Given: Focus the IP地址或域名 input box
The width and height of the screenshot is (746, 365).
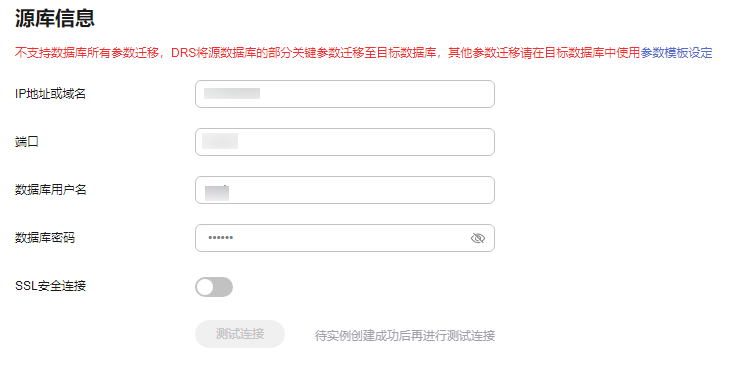Looking at the screenshot, I should pyautogui.click(x=345, y=94).
